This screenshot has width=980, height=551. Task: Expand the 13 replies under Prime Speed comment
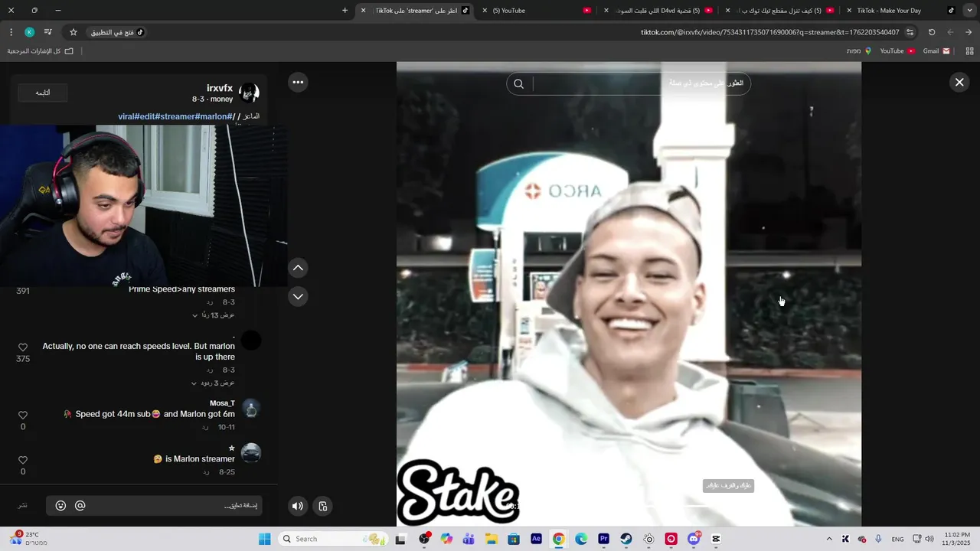point(214,315)
